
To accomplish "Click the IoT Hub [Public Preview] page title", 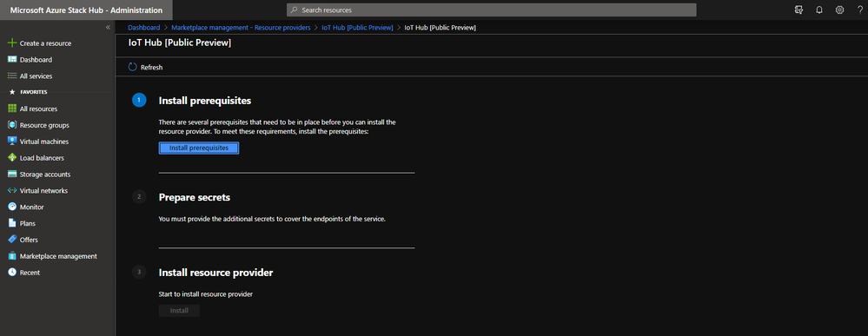I will click(x=179, y=42).
